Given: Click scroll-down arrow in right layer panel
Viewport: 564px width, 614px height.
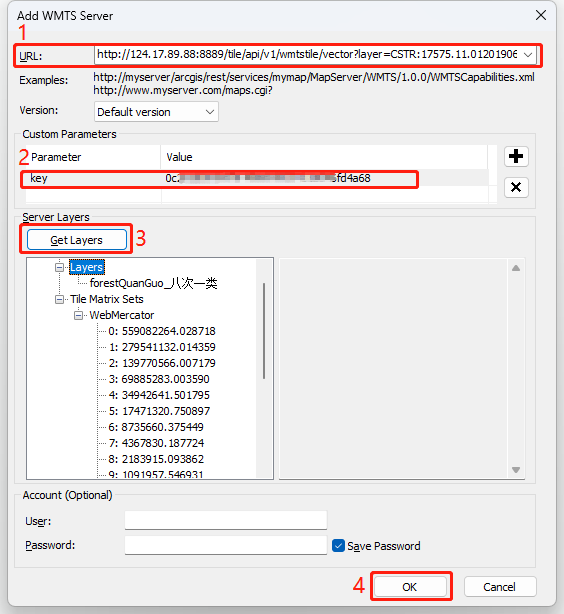Looking at the screenshot, I should coord(516,470).
